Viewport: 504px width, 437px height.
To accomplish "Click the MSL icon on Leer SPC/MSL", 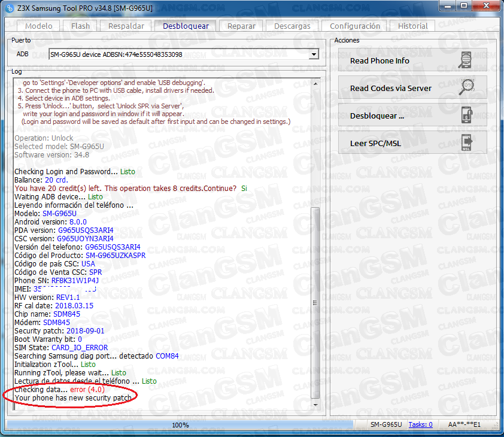I will (466, 143).
